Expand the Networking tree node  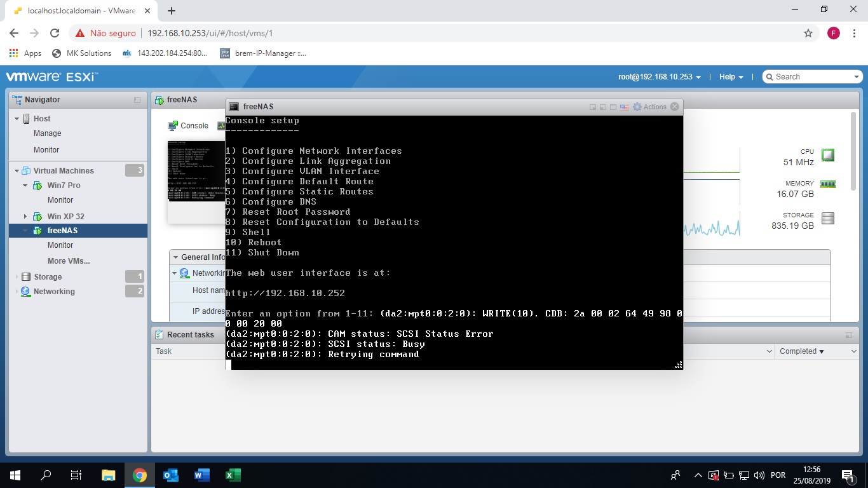pyautogui.click(x=17, y=292)
